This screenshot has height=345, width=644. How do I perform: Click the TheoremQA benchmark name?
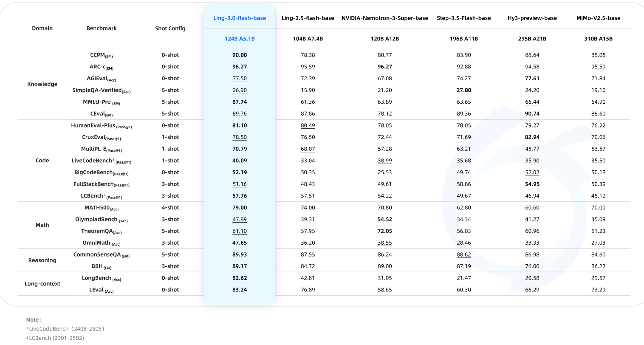point(102,232)
